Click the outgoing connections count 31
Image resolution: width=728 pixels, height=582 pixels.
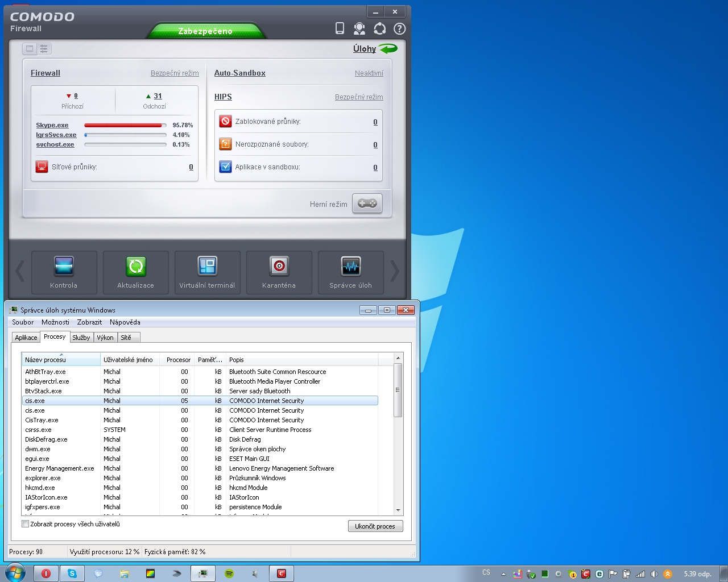pyautogui.click(x=158, y=96)
